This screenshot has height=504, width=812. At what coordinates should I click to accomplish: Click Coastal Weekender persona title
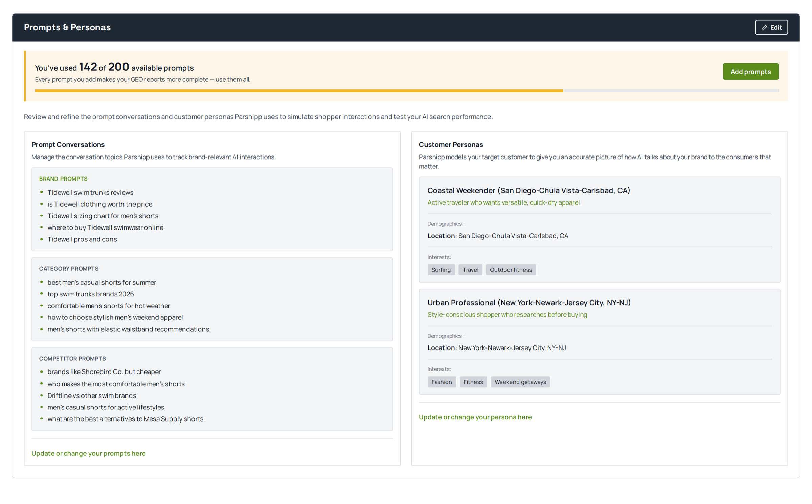(528, 190)
